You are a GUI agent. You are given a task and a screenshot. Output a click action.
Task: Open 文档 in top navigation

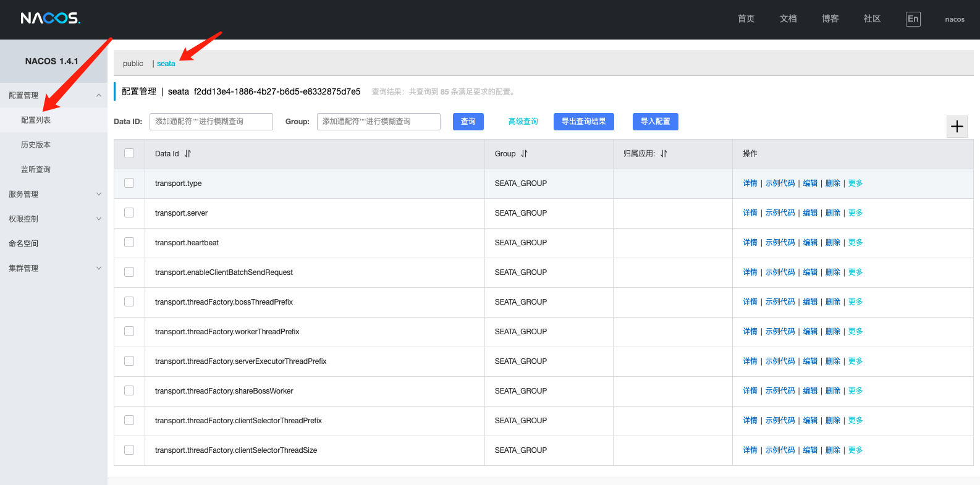tap(788, 19)
